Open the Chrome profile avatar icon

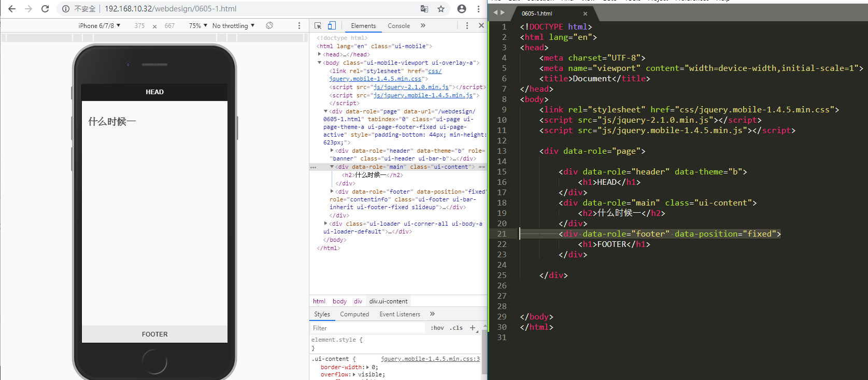point(462,9)
